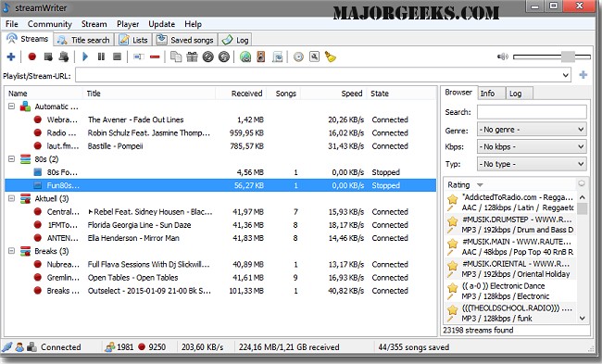
Task: Open the Community menu
Action: pyautogui.click(x=50, y=24)
